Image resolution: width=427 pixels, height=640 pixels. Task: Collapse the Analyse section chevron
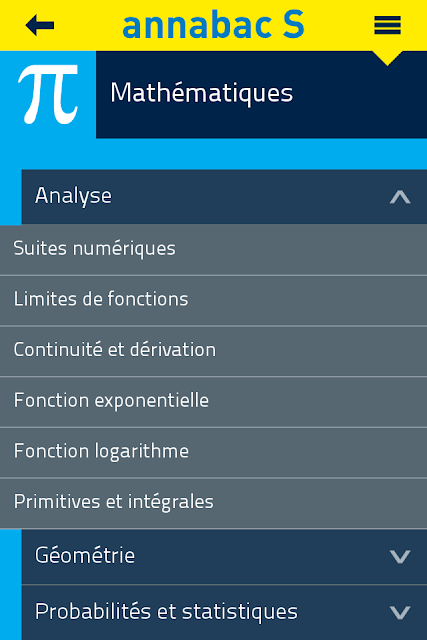(x=400, y=197)
